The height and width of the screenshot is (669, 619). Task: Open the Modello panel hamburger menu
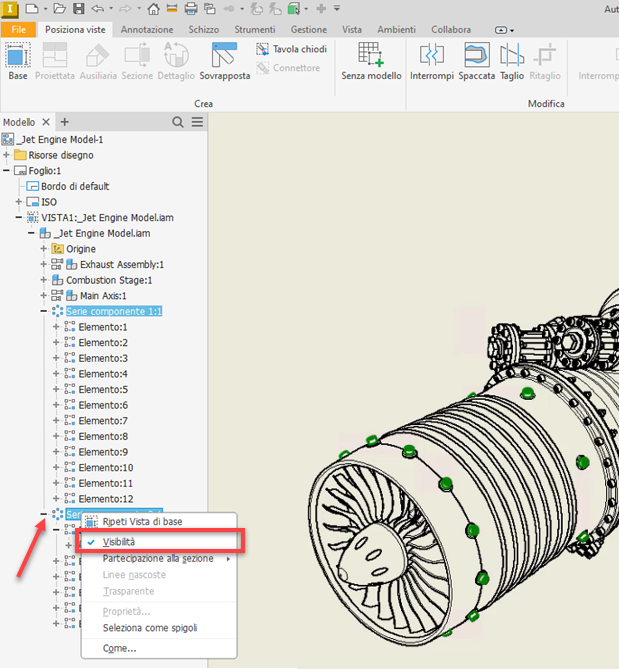[x=197, y=122]
